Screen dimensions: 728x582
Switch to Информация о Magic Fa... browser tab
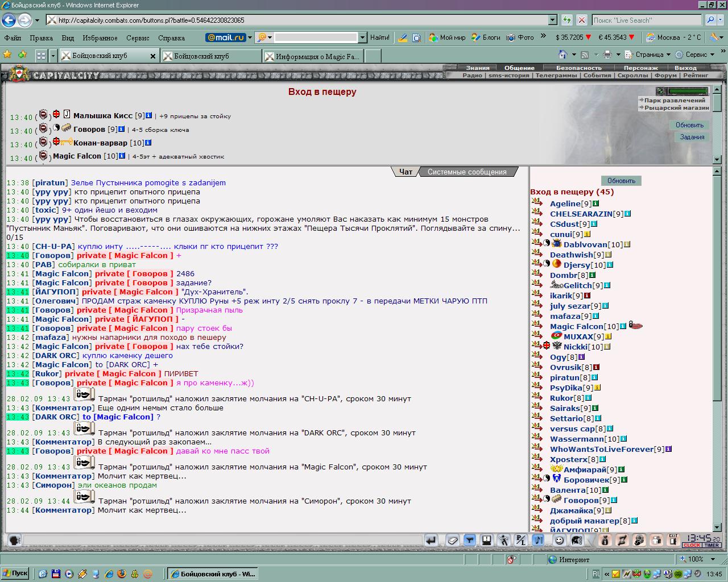point(312,56)
